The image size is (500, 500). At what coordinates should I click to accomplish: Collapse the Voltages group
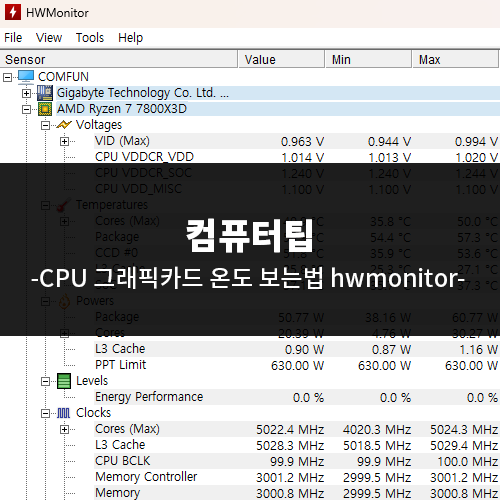(x=45, y=125)
